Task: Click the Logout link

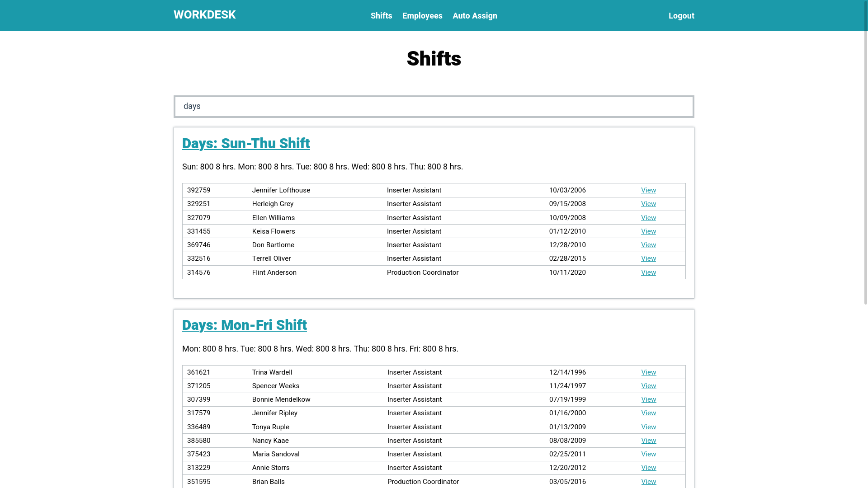Action: pos(681,16)
